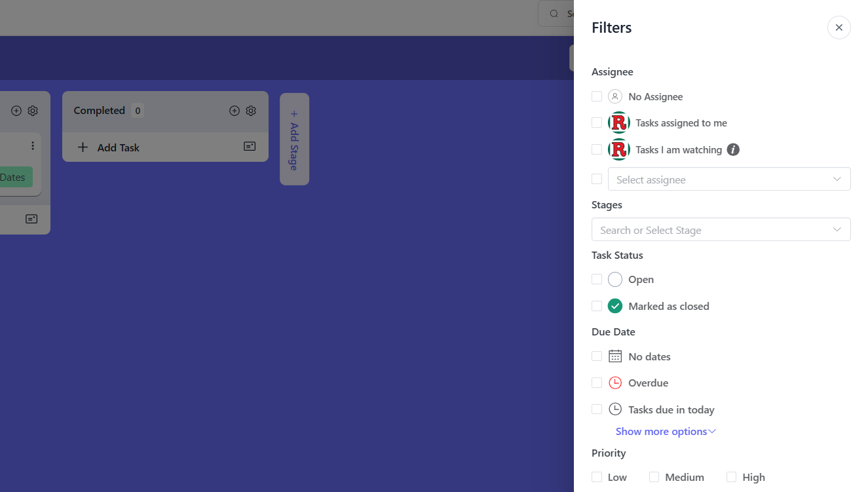The height and width of the screenshot is (492, 868).
Task: Tick the Open task status checkbox
Action: tap(596, 279)
